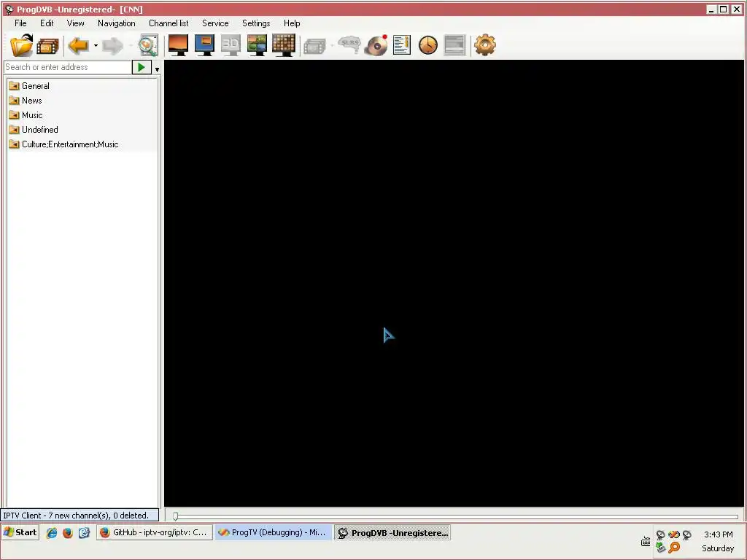This screenshot has width=747, height=560.
Task: Click the keyboard tray icon
Action: click(x=646, y=542)
